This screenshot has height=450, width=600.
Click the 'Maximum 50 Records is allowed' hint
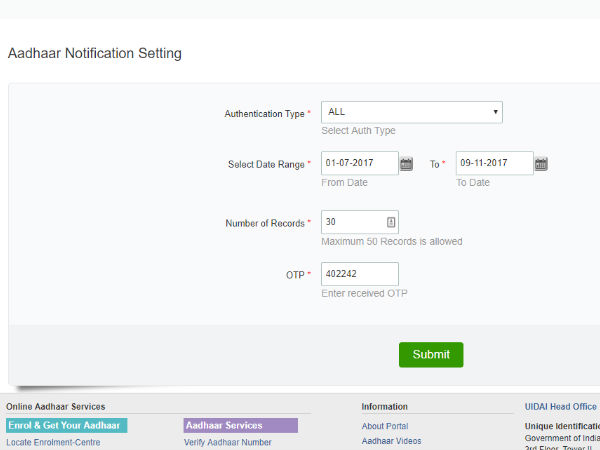(x=392, y=241)
